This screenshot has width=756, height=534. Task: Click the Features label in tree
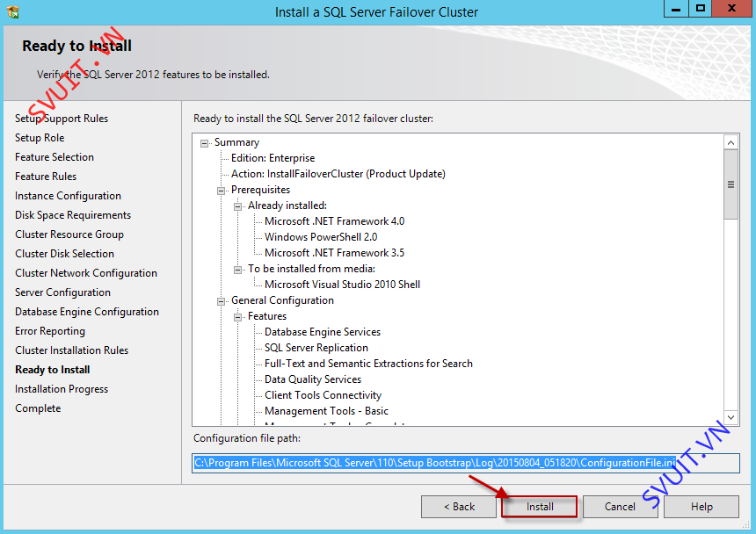267,316
